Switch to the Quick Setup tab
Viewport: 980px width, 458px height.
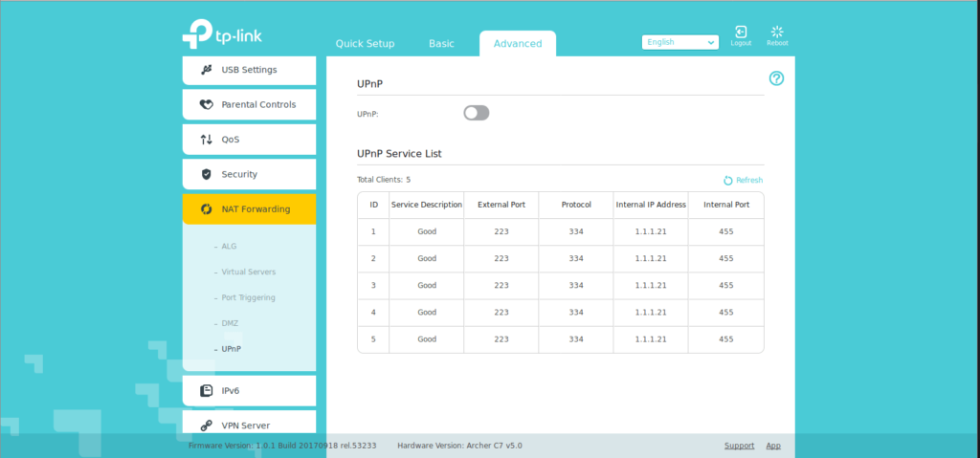point(365,44)
